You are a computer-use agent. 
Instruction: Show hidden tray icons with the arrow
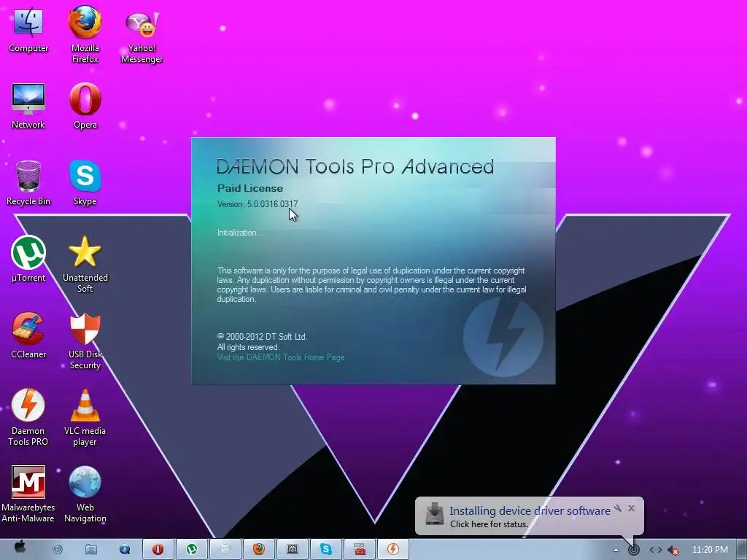pos(616,550)
